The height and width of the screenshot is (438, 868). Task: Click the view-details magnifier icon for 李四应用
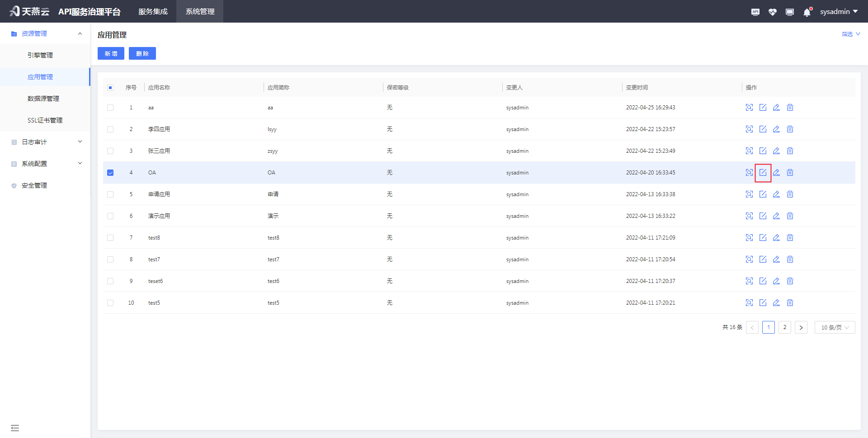(749, 129)
